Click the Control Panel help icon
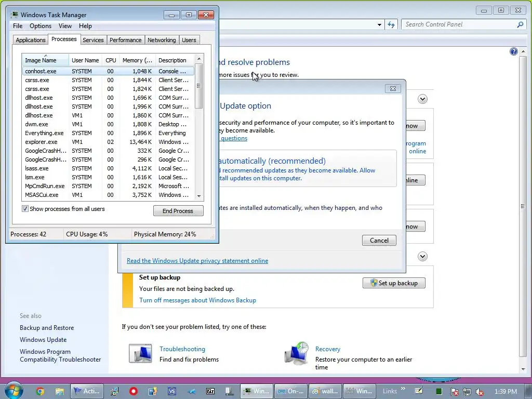Screen dimensions: 532x399 (514, 51)
